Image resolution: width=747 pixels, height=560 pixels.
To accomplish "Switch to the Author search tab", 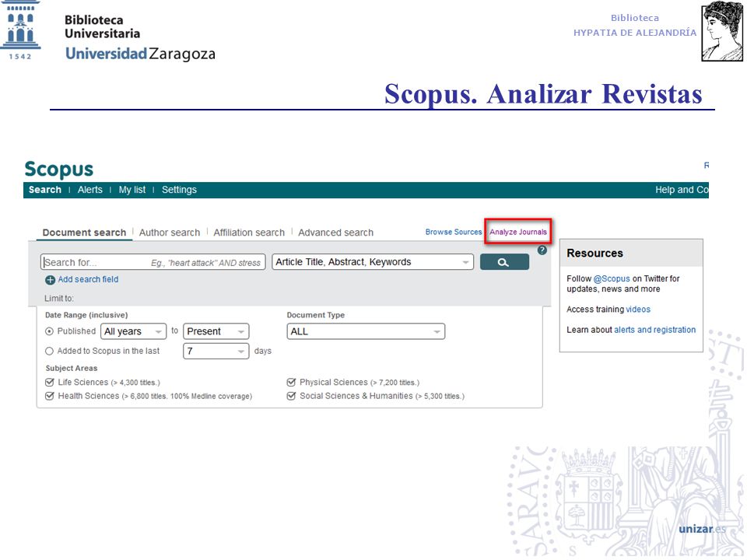I will pos(170,233).
